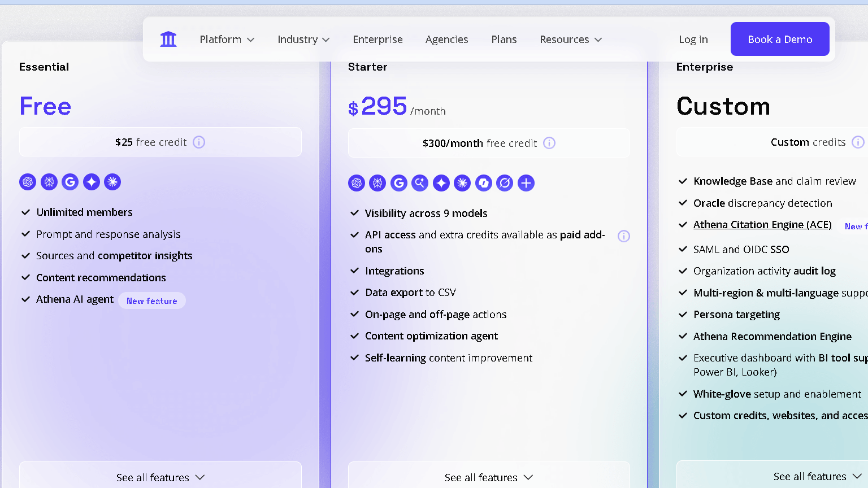Click Athena AI agent feature text
This screenshot has width=868, height=488.
tap(75, 299)
